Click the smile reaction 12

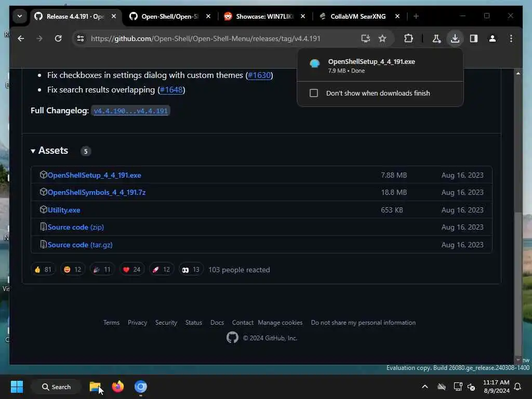73,270
